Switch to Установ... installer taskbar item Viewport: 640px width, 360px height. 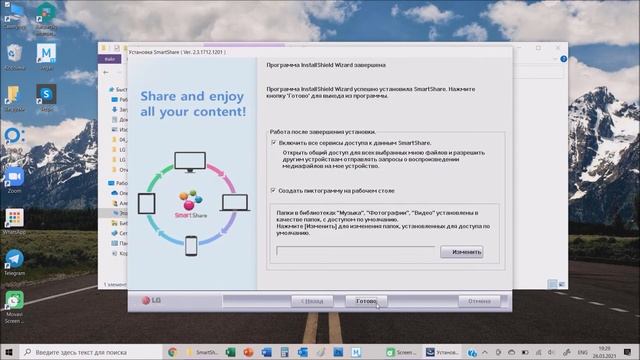pos(442,352)
